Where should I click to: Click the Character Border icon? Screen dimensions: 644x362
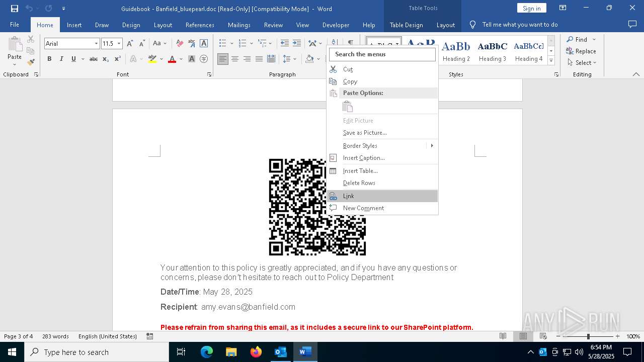point(204,43)
